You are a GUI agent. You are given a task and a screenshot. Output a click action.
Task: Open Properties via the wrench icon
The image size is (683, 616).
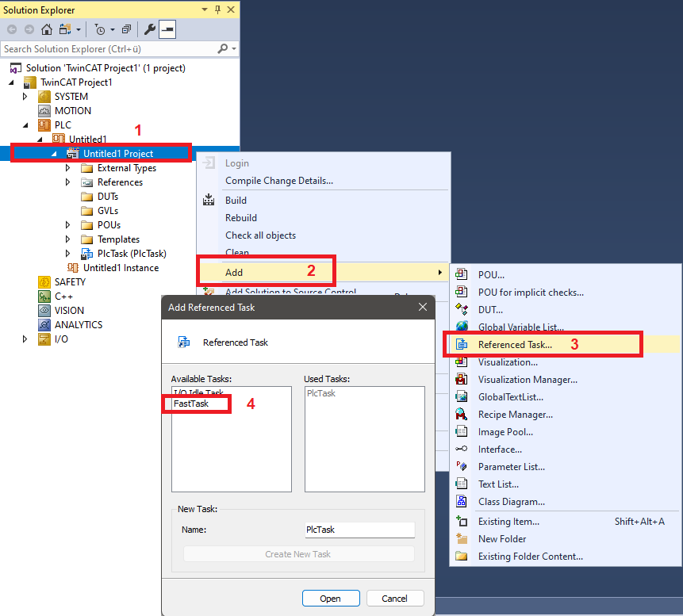click(x=150, y=29)
